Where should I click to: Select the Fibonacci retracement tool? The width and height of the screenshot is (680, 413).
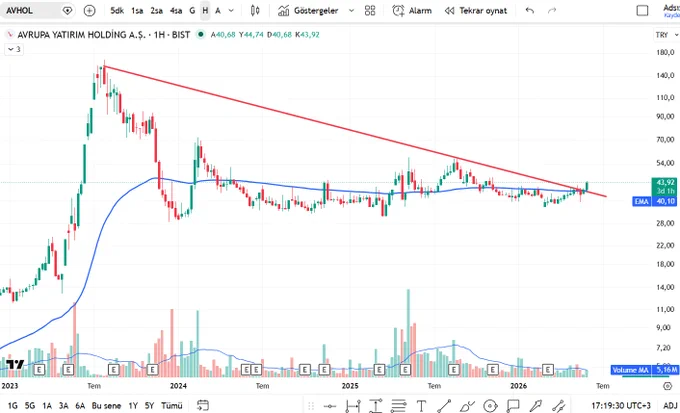click(x=398, y=406)
